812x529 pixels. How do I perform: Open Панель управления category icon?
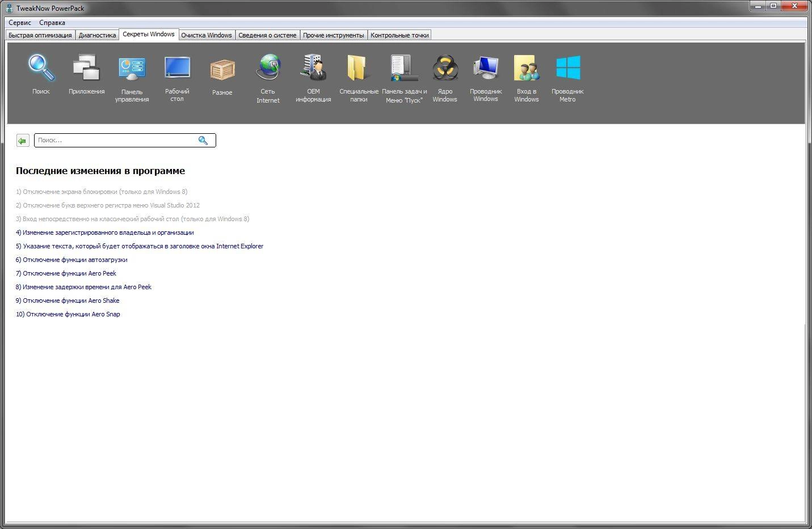click(x=132, y=68)
